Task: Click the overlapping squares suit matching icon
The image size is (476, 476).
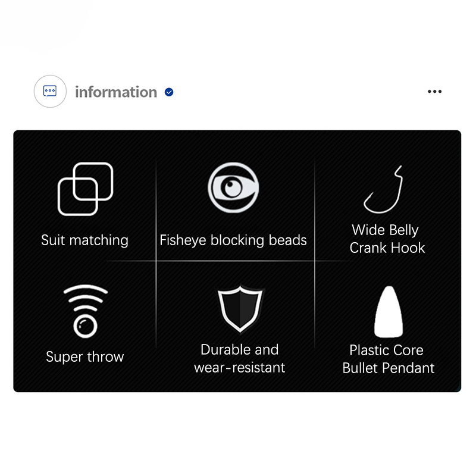Action: coord(85,189)
